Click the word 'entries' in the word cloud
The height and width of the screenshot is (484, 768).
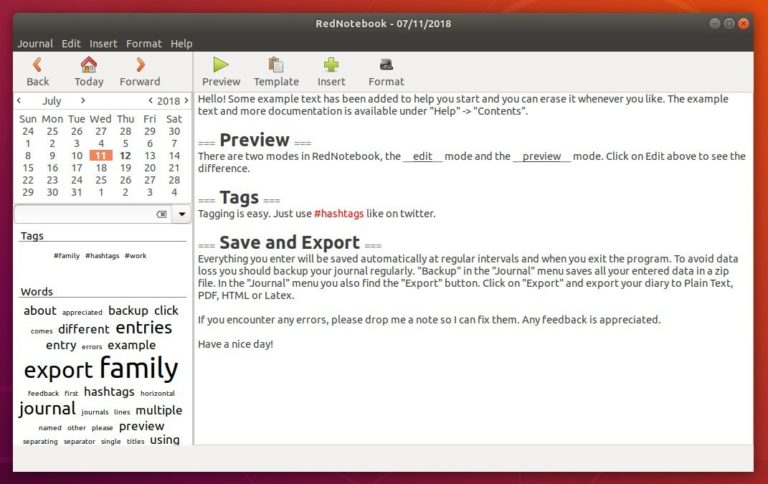(144, 328)
